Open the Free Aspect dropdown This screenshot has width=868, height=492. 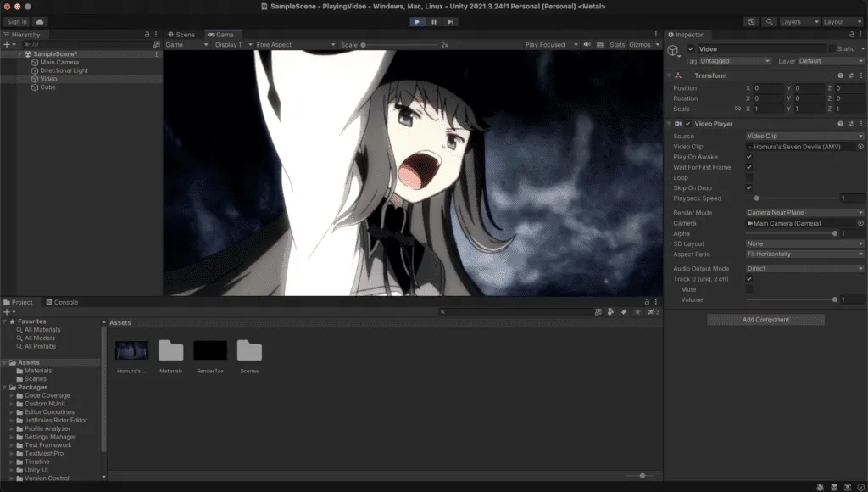(296, 44)
